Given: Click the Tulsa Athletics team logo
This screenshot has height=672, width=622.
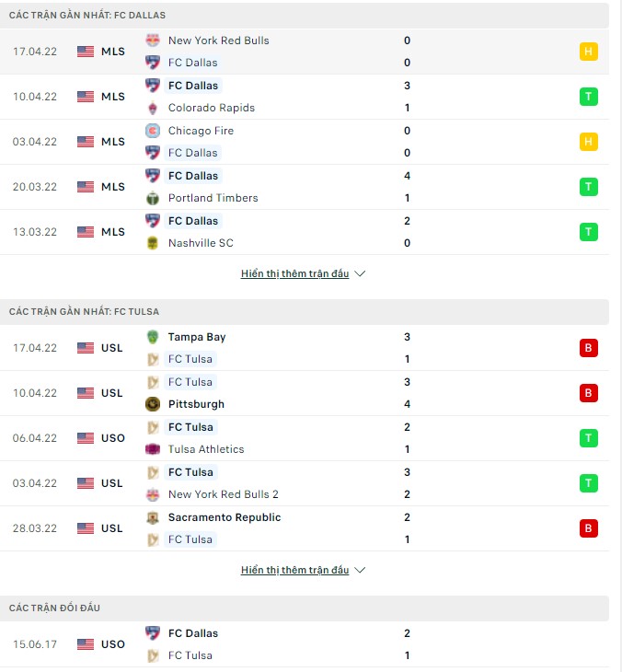Looking at the screenshot, I should click(x=153, y=449).
